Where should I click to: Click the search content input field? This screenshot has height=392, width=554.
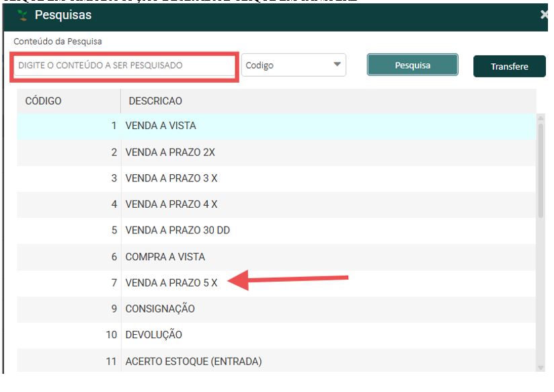[124, 66]
